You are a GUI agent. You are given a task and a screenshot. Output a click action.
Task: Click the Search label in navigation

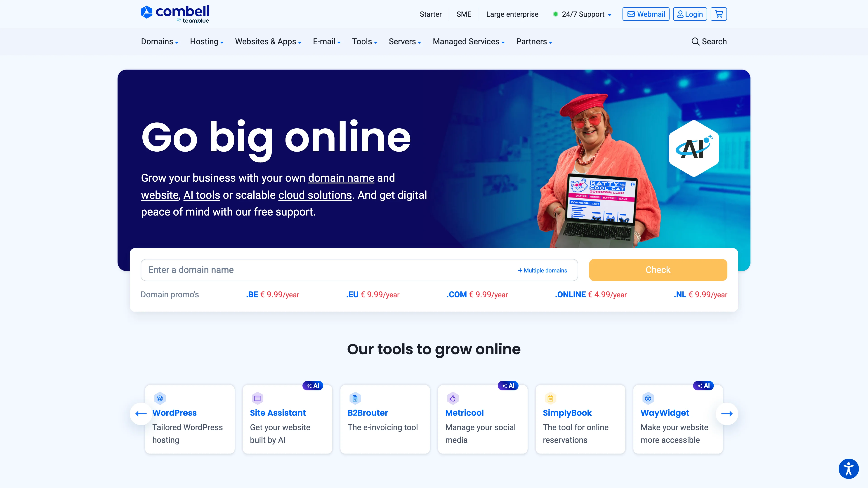tap(714, 41)
